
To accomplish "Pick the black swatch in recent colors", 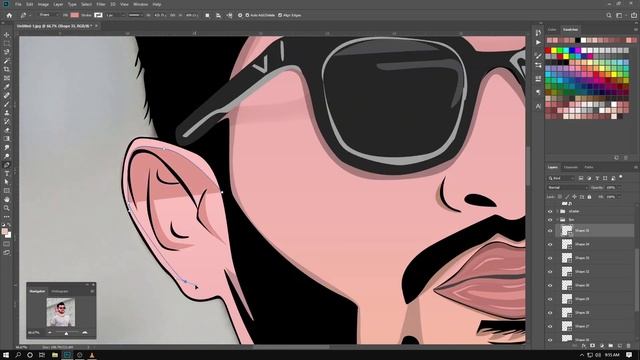I will click(578, 40).
